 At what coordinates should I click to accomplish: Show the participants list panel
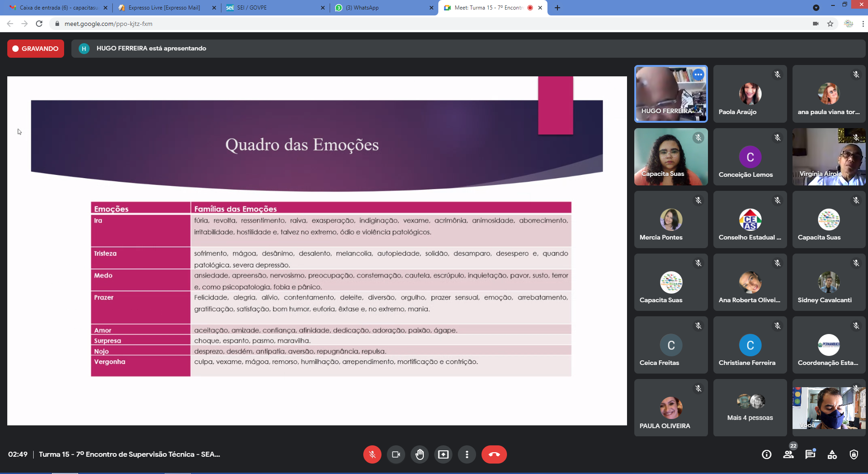788,454
